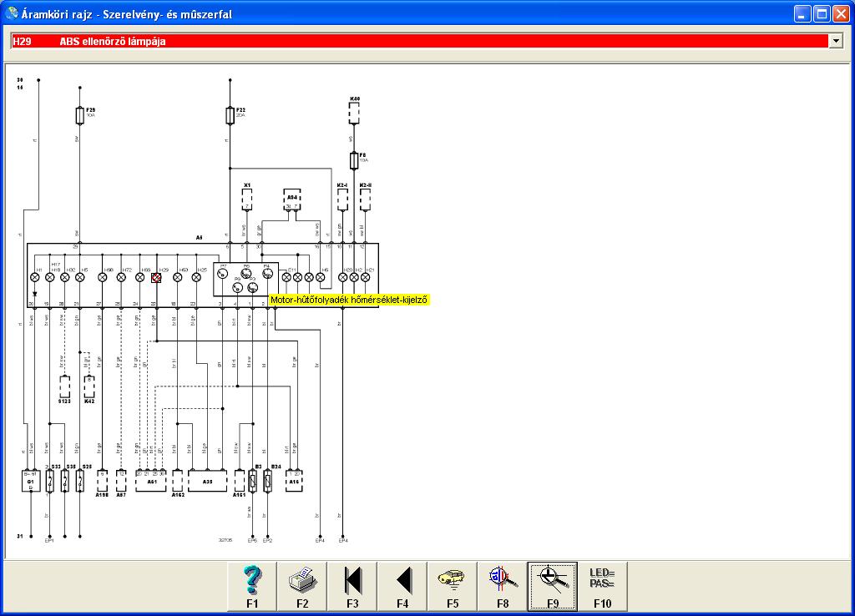Select the H66 lamp symbol

pos(139,277)
